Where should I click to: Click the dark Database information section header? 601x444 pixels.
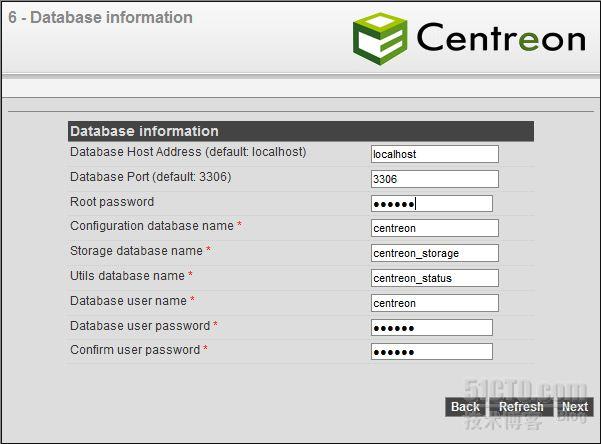(x=300, y=131)
